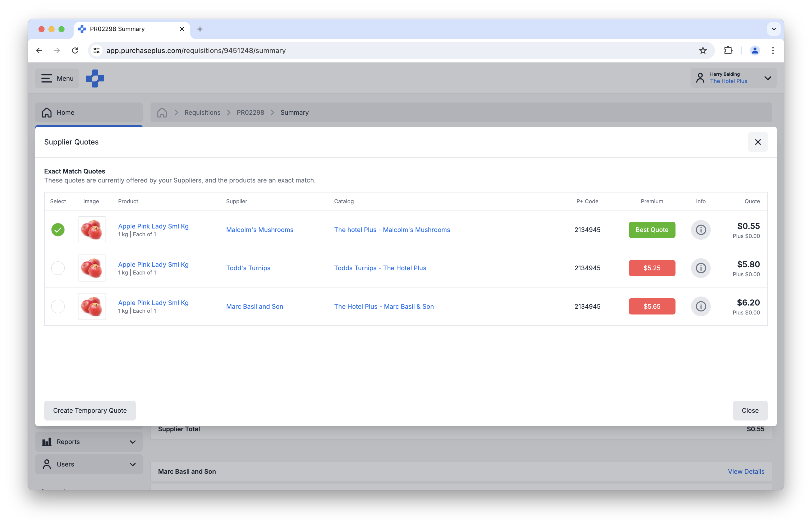812x527 pixels.
Task: Expand the Reports sidebar section
Action: (x=133, y=442)
